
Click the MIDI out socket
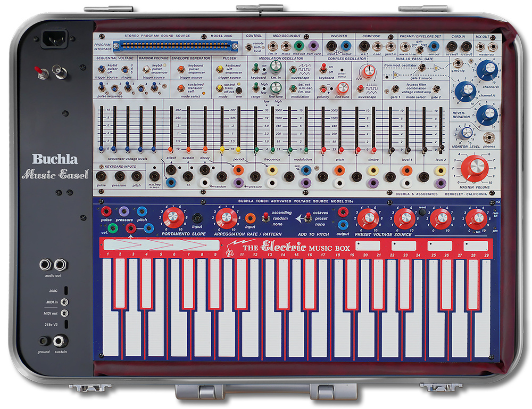pos(64,313)
